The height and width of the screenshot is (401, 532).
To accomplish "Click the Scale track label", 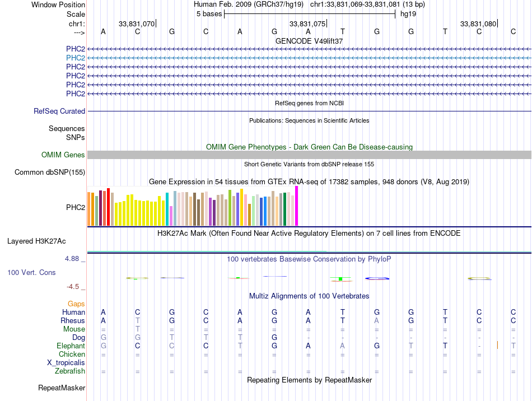I will coord(76,14).
